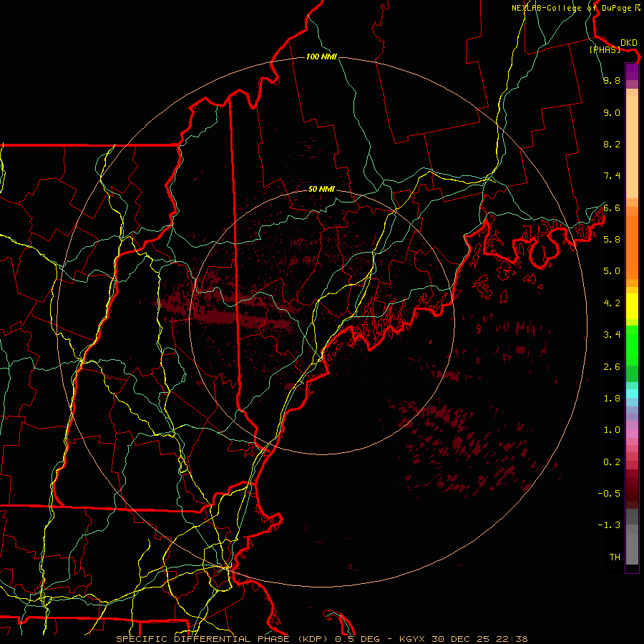Screen dimensions: 644x644
Task: Click the 6.6 color scale value
Action: coord(612,208)
